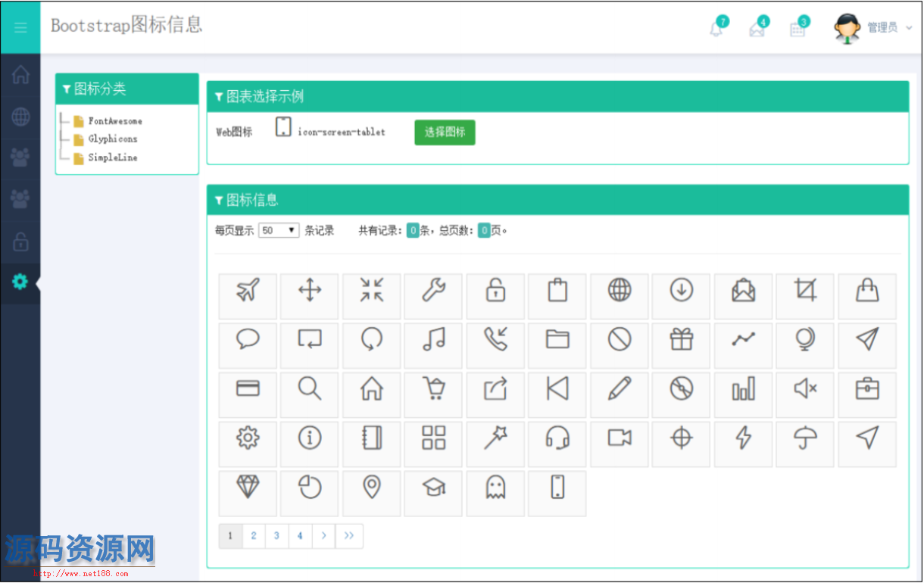
Task: Select the shopping bag icon tile
Action: point(867,296)
